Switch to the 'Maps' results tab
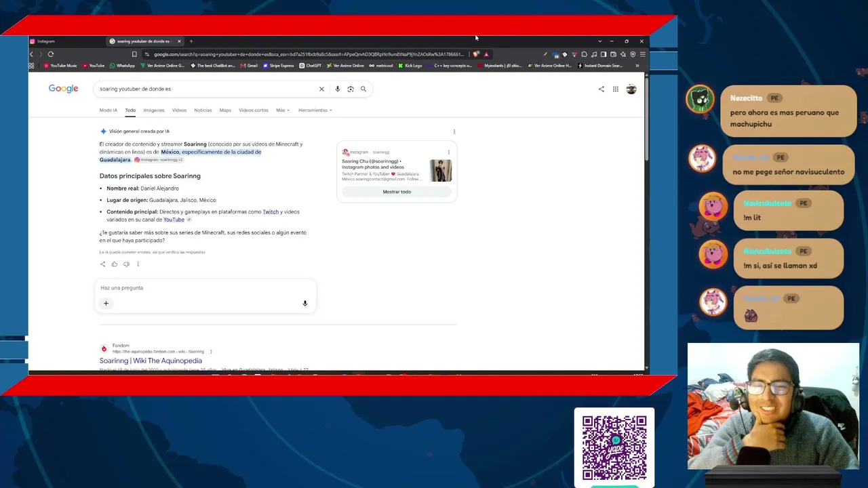This screenshot has height=488, width=868. [x=225, y=110]
